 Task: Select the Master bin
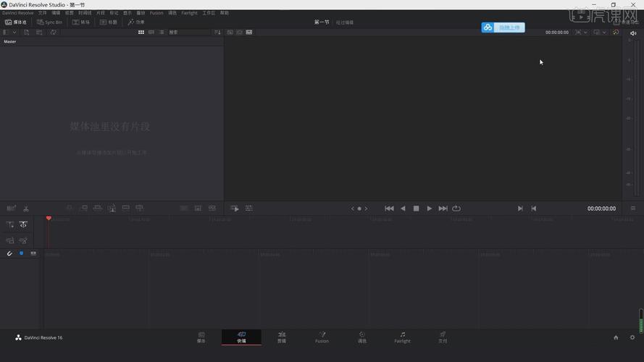(x=10, y=41)
